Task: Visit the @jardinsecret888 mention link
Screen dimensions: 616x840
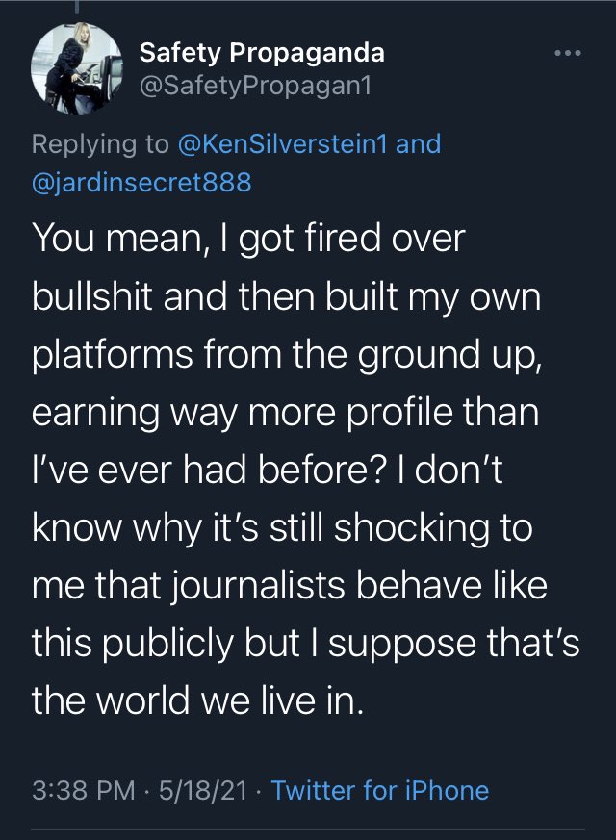Action: pyautogui.click(x=141, y=181)
